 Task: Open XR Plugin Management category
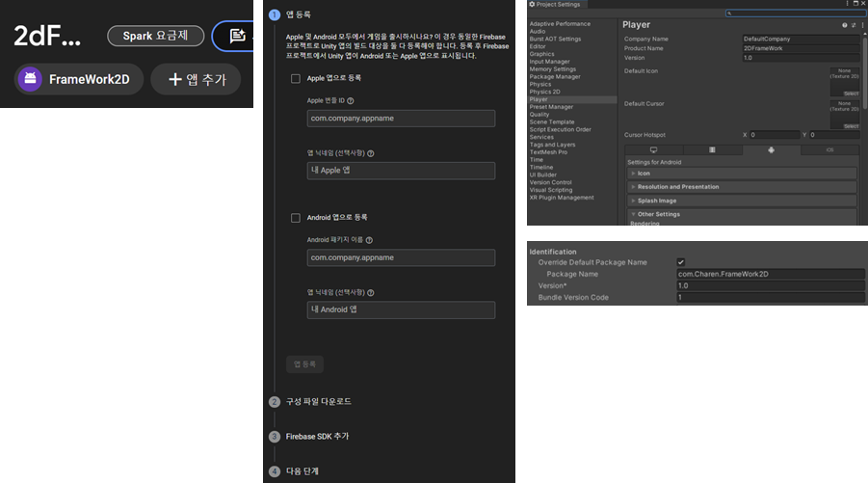pyautogui.click(x=562, y=198)
